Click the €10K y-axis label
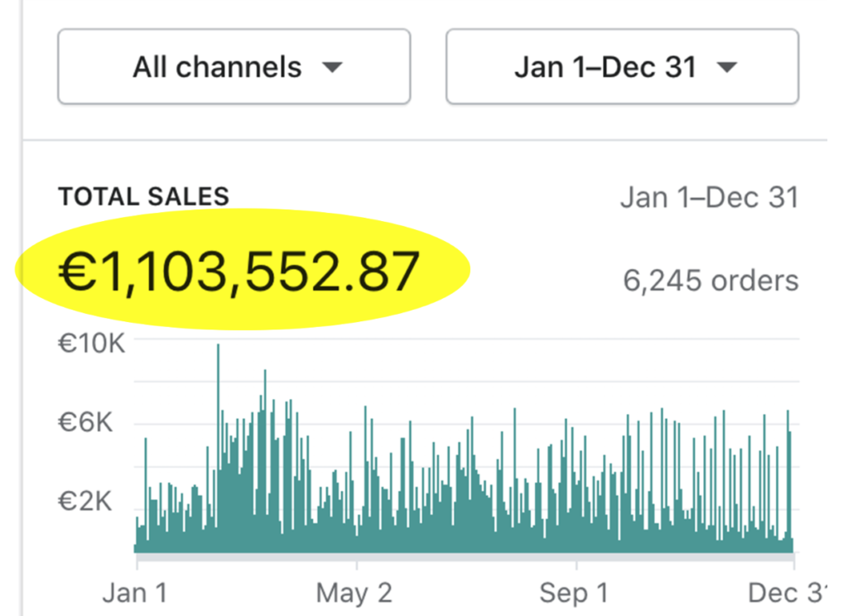The width and height of the screenshot is (848, 616). [91, 343]
